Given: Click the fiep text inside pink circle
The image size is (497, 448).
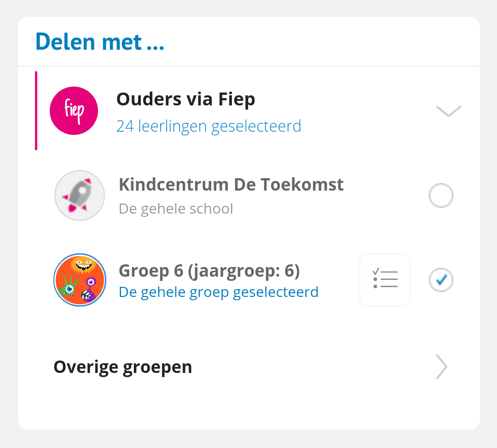Looking at the screenshot, I should pos(74,111).
